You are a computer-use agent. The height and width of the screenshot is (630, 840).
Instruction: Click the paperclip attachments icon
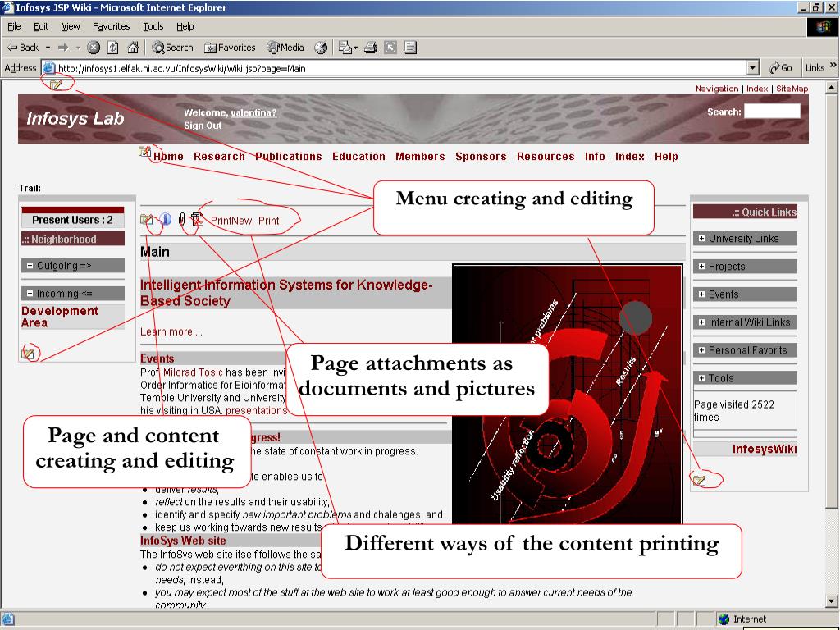pyautogui.click(x=181, y=220)
